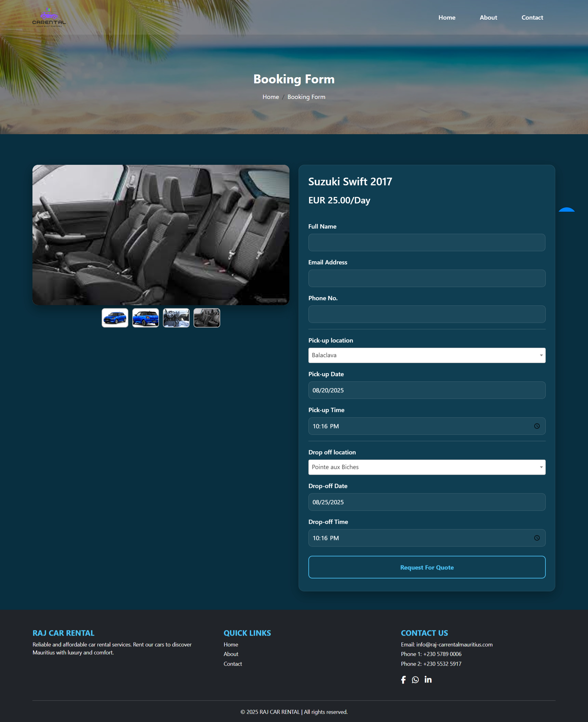
Task: Select the car interior seats thumbnail
Action: tap(207, 317)
